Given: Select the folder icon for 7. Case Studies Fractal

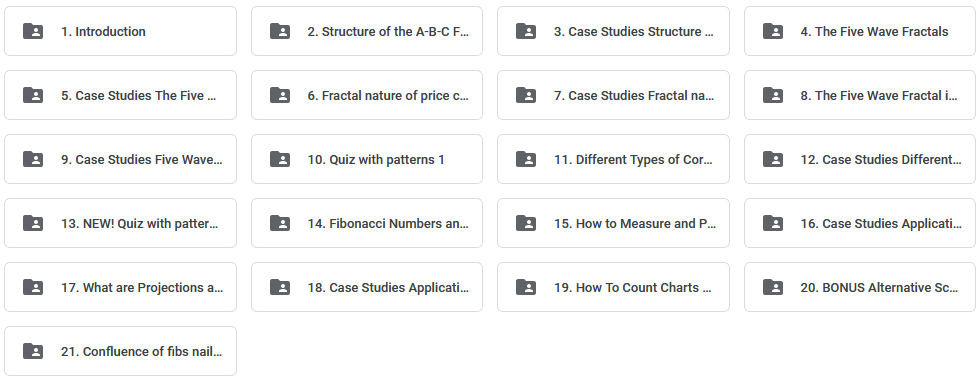Looking at the screenshot, I should coord(526,95).
